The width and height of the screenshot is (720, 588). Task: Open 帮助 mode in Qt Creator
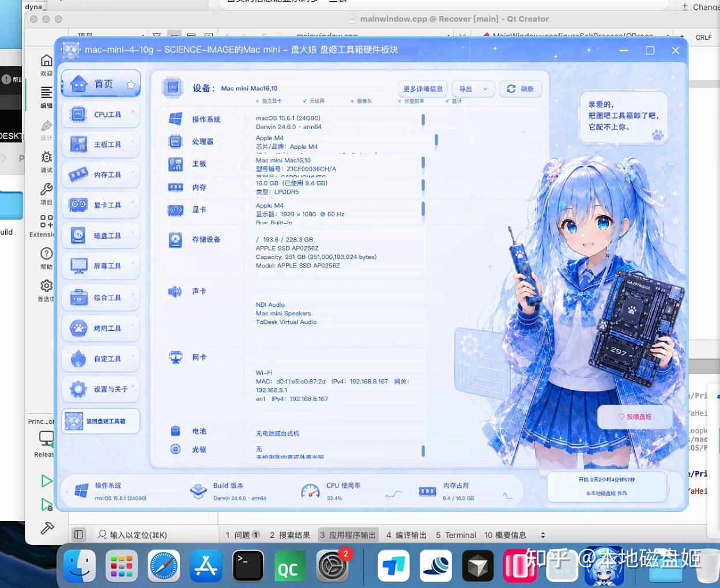(46, 259)
